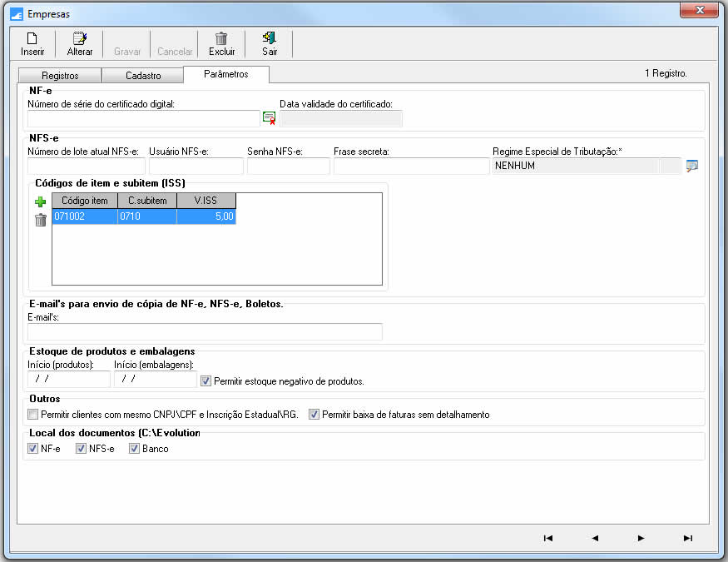Open Regime Especial de Tributação lookup icon
Viewport: 728px width, 562px height.
692,166
